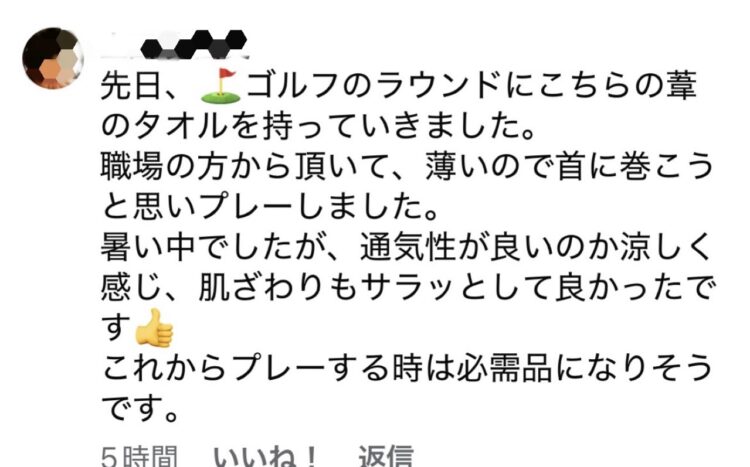Click the blurred commenter username

(194, 44)
